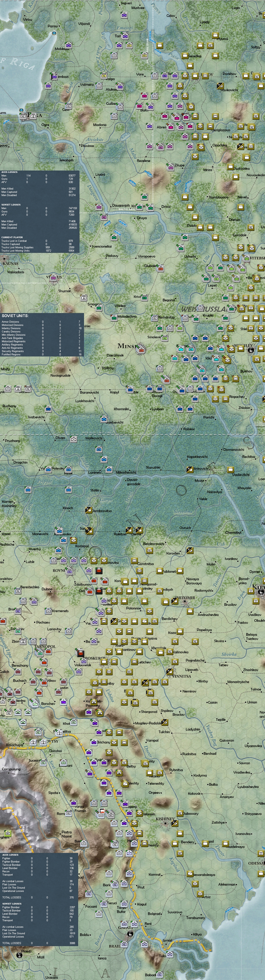265x980 pixels.
Task: Click the 'Fortified Regions' row label
Action: tap(11, 354)
